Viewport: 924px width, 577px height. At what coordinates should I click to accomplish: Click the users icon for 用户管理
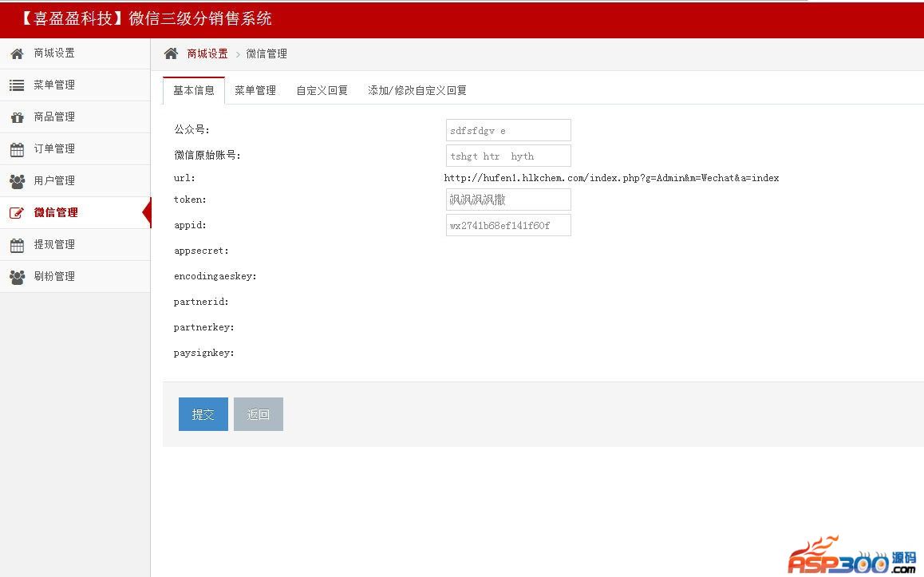(x=17, y=181)
